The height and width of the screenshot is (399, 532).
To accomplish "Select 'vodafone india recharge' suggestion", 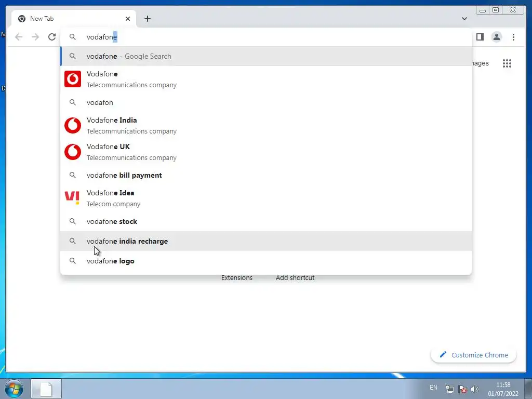I will pyautogui.click(x=266, y=241).
